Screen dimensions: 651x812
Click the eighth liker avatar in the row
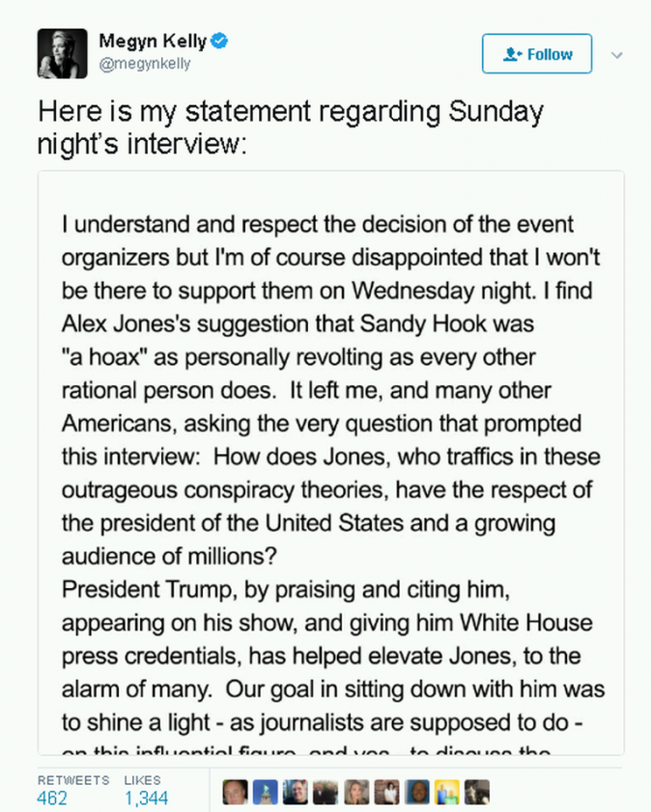pos(447,793)
